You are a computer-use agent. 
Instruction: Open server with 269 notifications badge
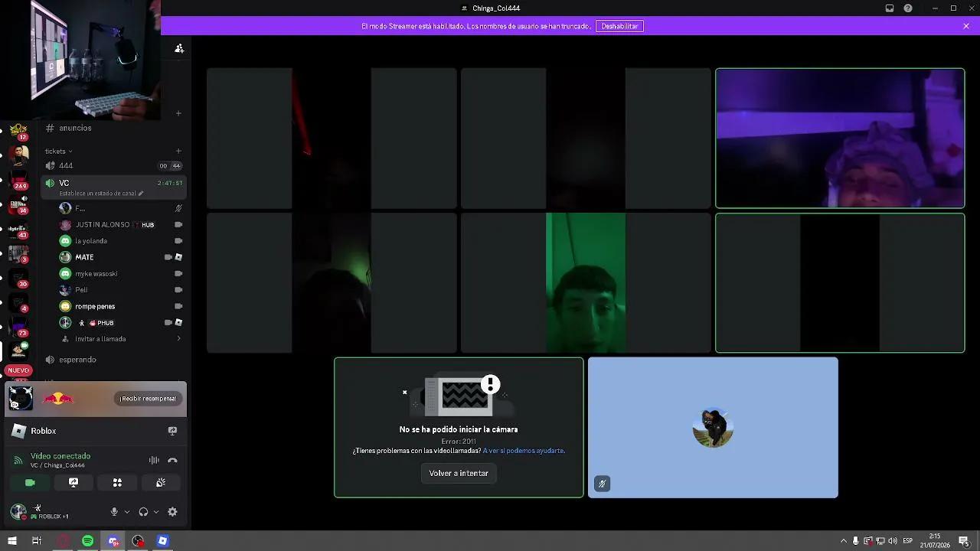pyautogui.click(x=19, y=179)
